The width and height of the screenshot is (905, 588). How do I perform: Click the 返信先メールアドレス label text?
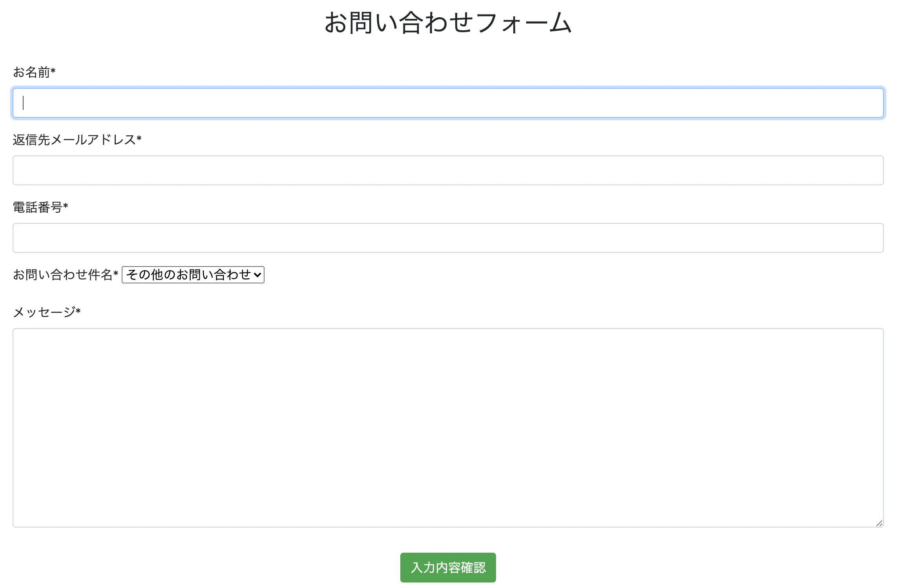(x=77, y=140)
